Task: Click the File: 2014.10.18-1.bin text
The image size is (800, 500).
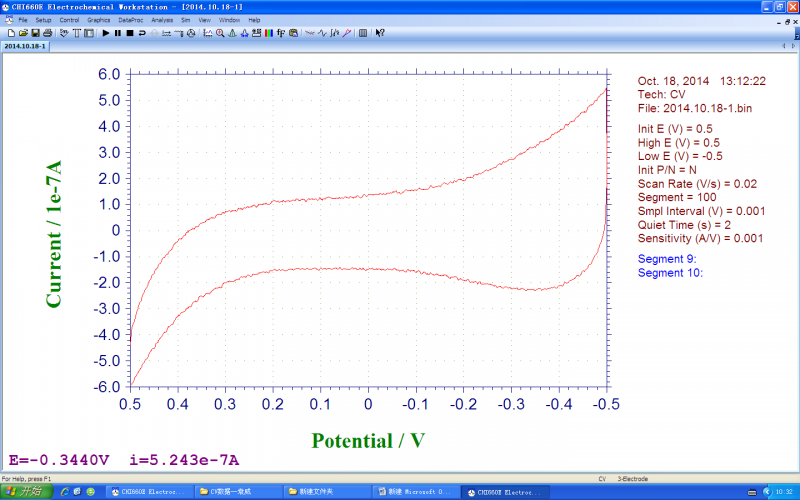Action: [x=694, y=108]
